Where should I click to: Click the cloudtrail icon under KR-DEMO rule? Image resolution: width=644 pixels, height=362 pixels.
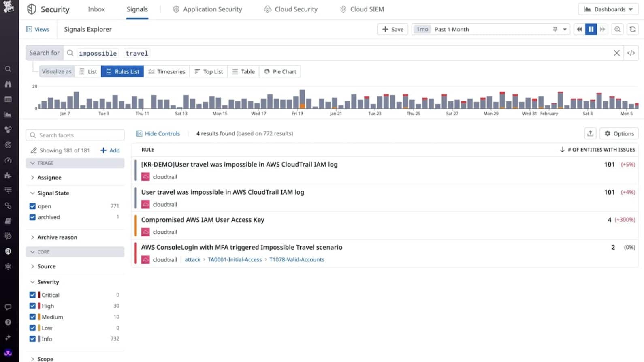(x=145, y=177)
